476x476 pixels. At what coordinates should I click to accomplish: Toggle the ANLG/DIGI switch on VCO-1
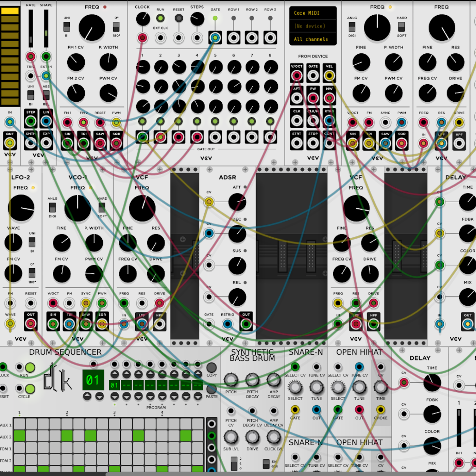pyautogui.click(x=52, y=207)
